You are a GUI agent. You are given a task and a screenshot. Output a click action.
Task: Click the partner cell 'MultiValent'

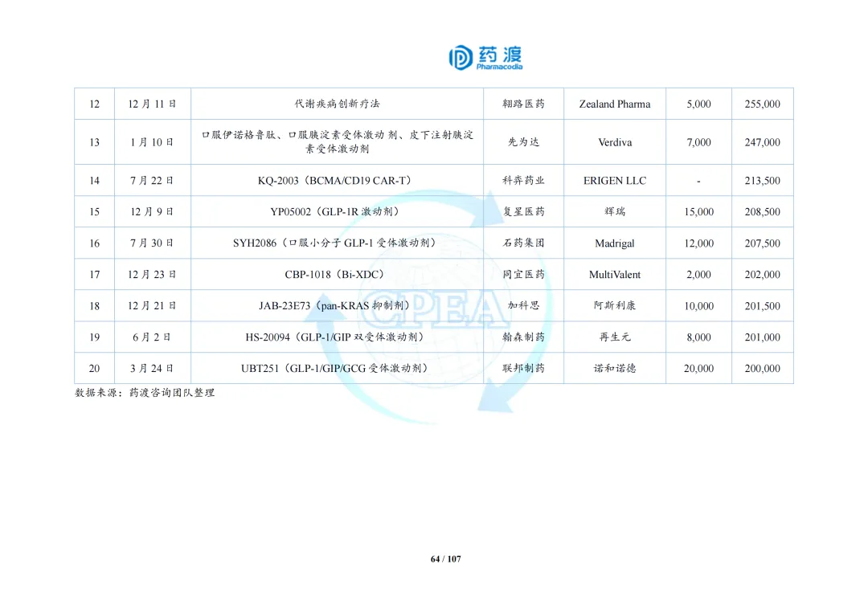[615, 275]
